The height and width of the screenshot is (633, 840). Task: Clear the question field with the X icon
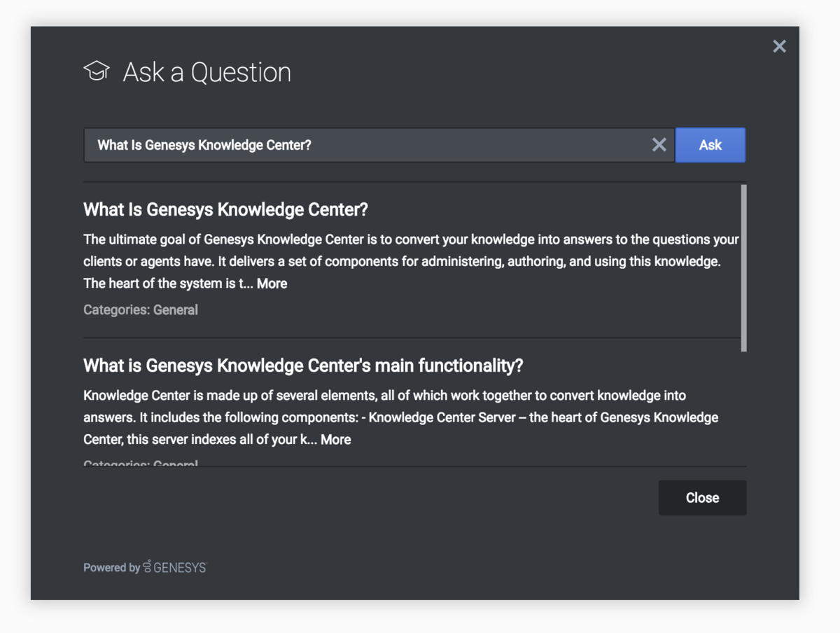tap(659, 145)
